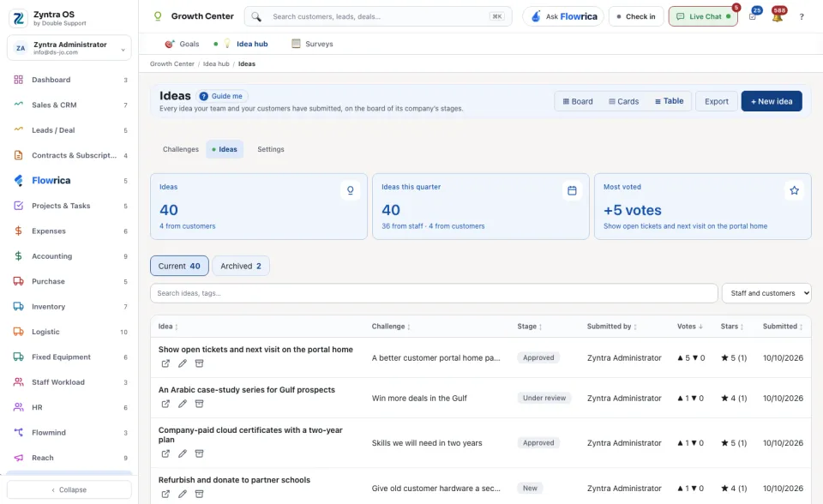The image size is (823, 504).
Task: Sort table by Votes column
Action: tap(689, 327)
